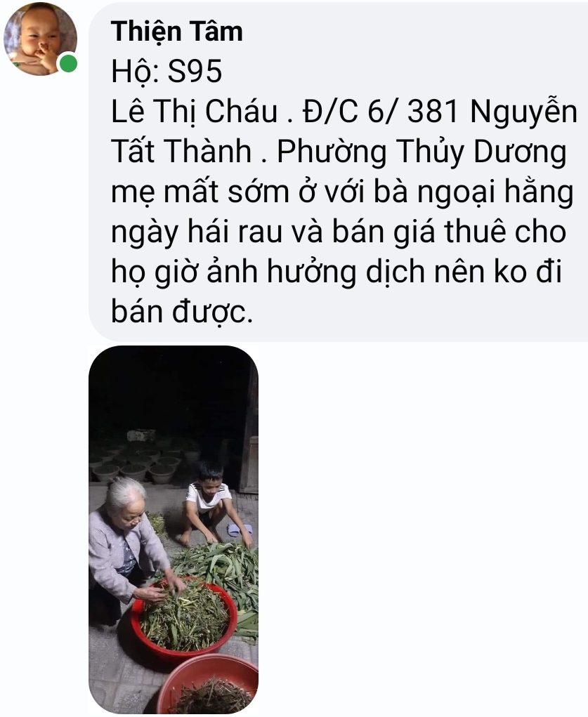Click the 'họ giờ ảnh hưởng dịch' line

[x=268, y=272]
